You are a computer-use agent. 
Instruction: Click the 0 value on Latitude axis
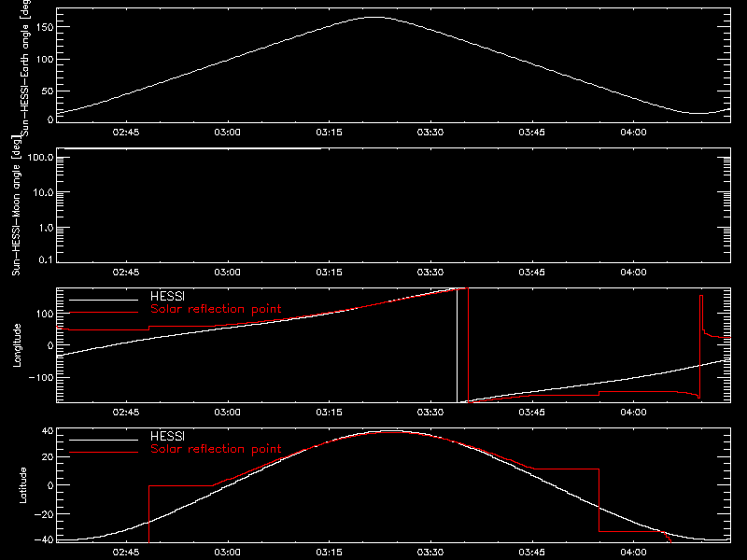pyautogui.click(x=50, y=485)
